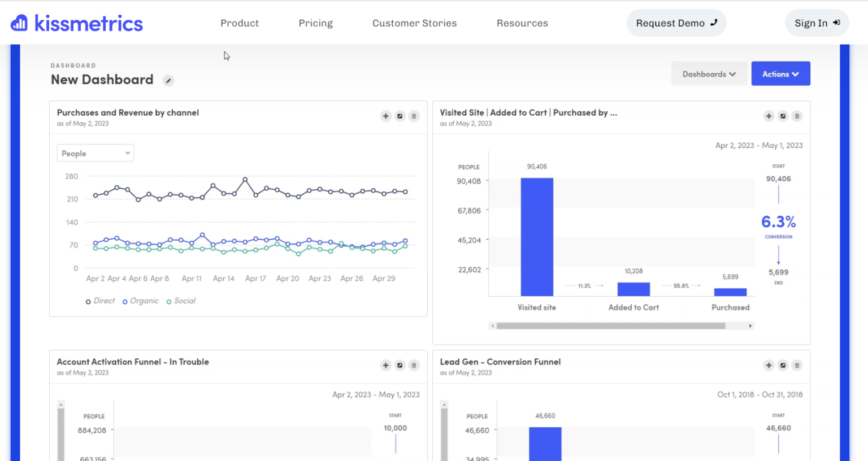Toggle the Direct series in the channel chart

pyautogui.click(x=99, y=301)
